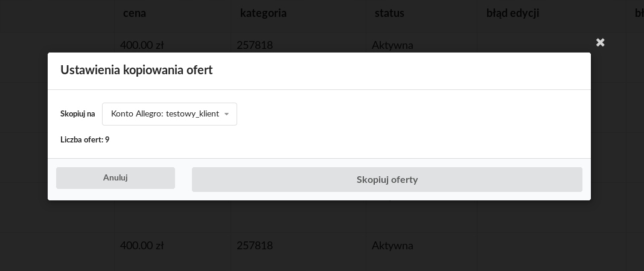Click the 'kategoria' column header
The height and width of the screenshot is (271, 644).
click(x=263, y=13)
